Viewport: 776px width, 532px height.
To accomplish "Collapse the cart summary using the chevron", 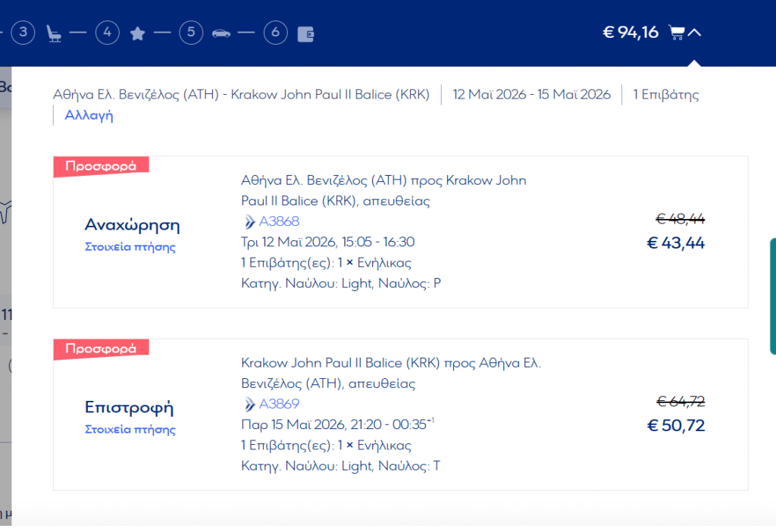I will click(x=696, y=33).
